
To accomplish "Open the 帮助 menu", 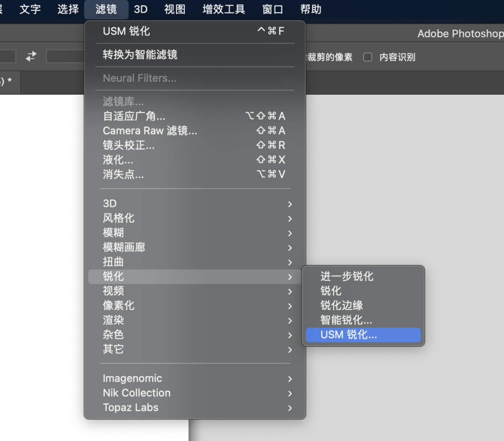I will (x=310, y=9).
